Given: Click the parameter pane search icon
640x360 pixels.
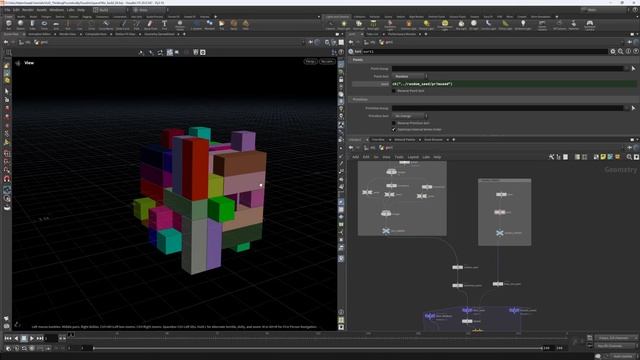Looking at the screenshot, I should tap(620, 51).
